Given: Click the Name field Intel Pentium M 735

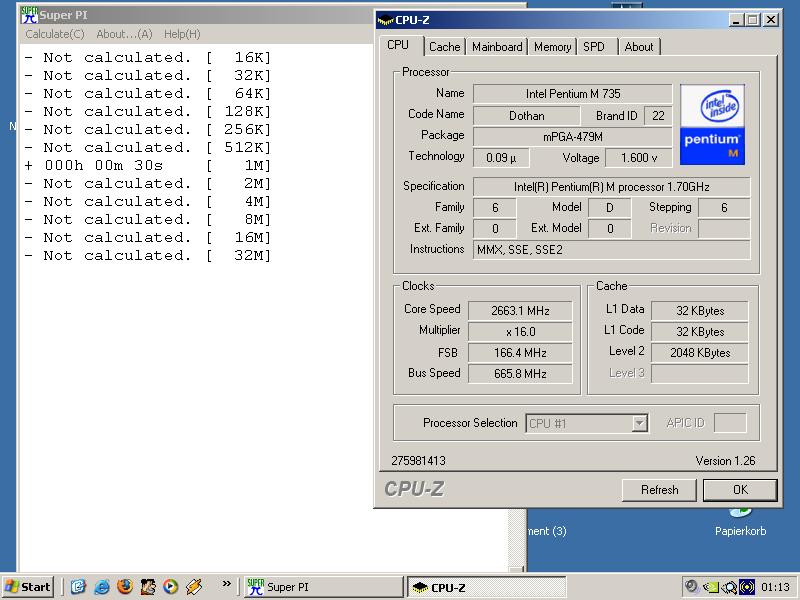Looking at the screenshot, I should [x=572, y=94].
